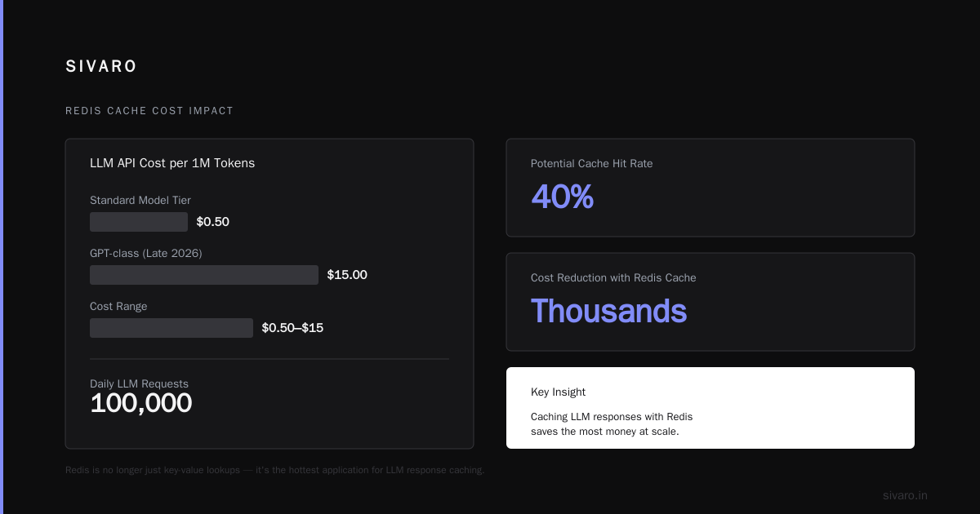980x514 pixels.
Task: Select Cost Reduction with Redis Cache label
Action: coord(613,277)
